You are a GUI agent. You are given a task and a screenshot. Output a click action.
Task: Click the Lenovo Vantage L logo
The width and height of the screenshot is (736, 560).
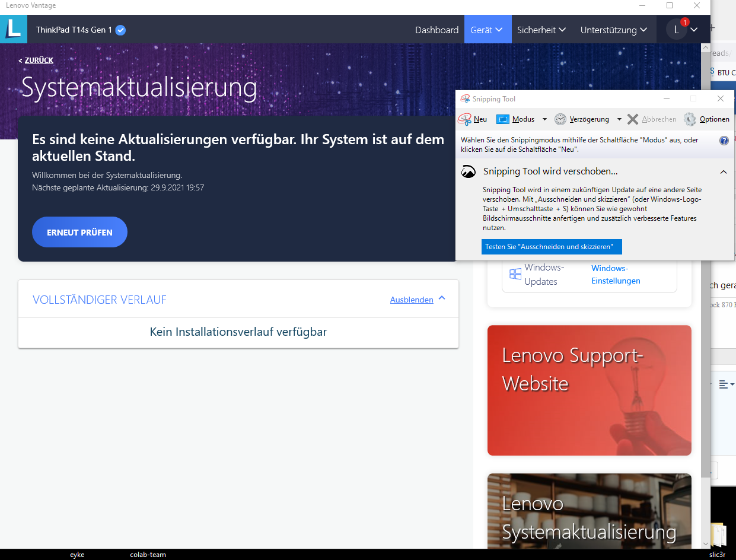coord(13,29)
